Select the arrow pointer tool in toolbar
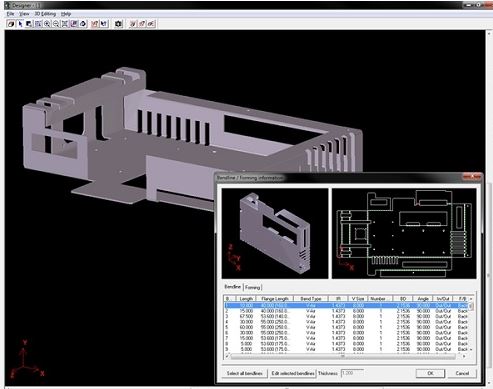This screenshot has width=493, height=389. click(x=20, y=24)
